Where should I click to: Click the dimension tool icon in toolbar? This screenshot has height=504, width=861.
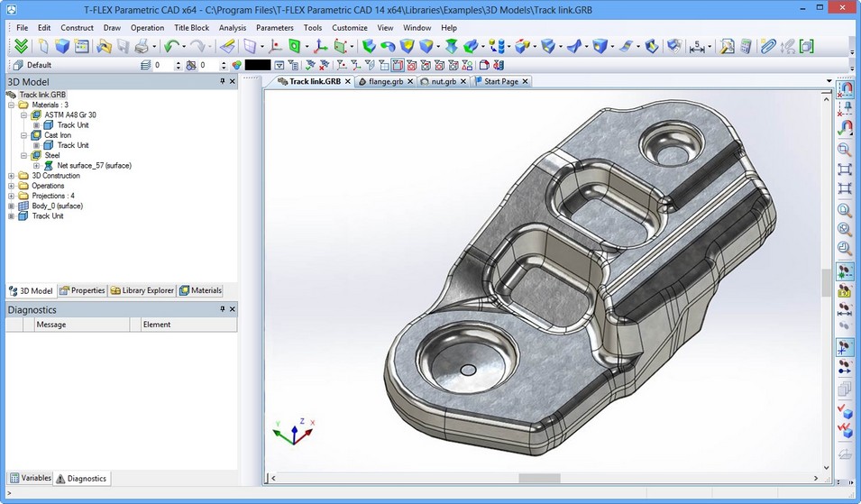pyautogui.click(x=697, y=46)
